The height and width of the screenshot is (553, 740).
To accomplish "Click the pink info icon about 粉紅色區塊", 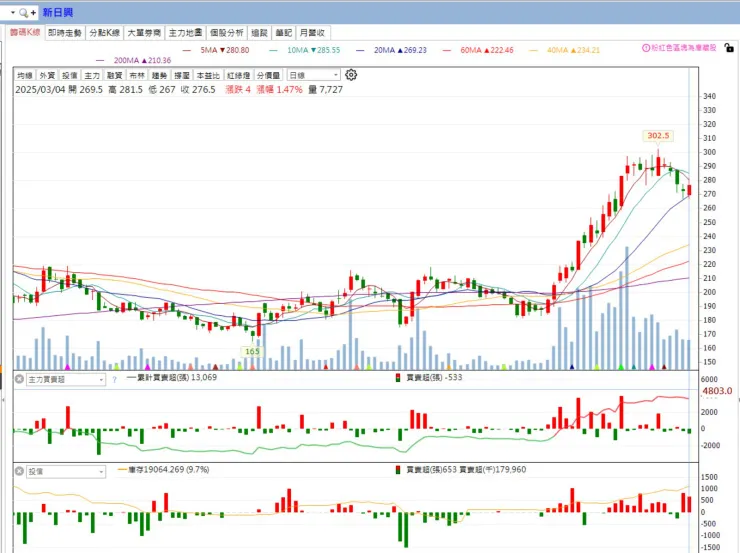I will pyautogui.click(x=646, y=48).
